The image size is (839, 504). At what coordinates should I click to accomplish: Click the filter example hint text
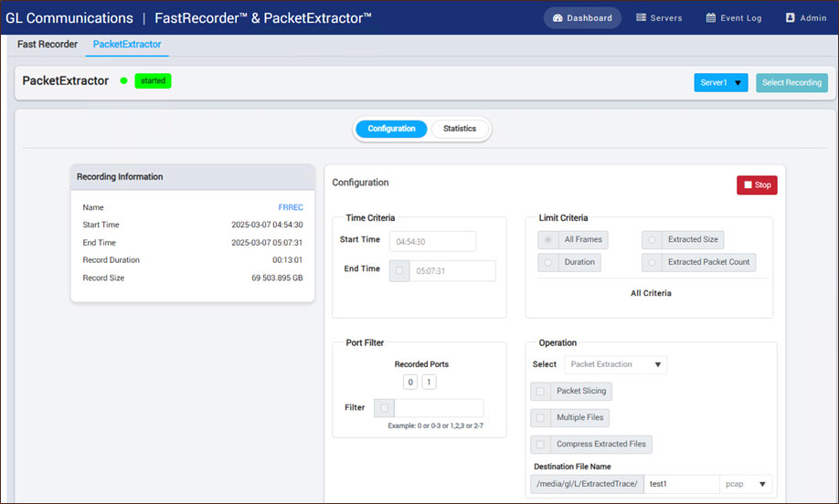[x=436, y=426]
